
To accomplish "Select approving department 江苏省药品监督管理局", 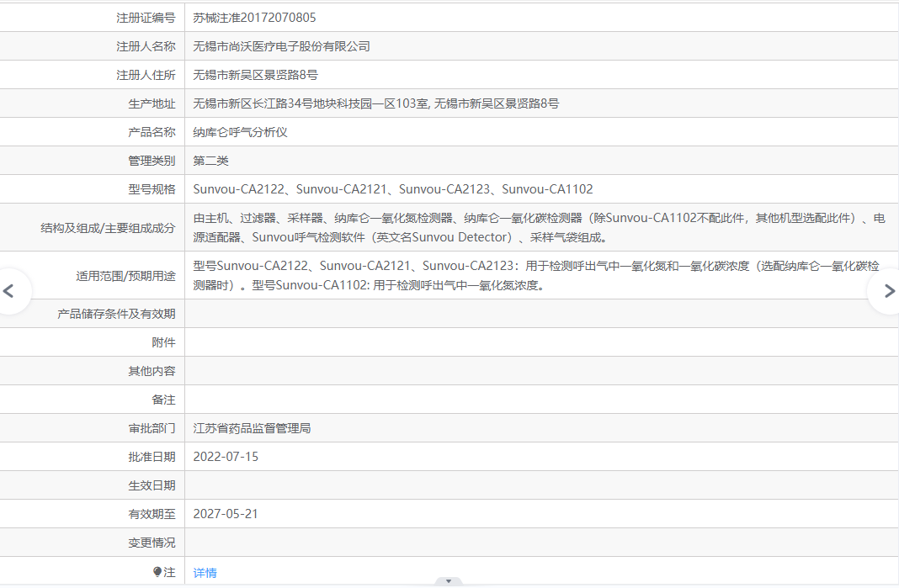I will [253, 428].
